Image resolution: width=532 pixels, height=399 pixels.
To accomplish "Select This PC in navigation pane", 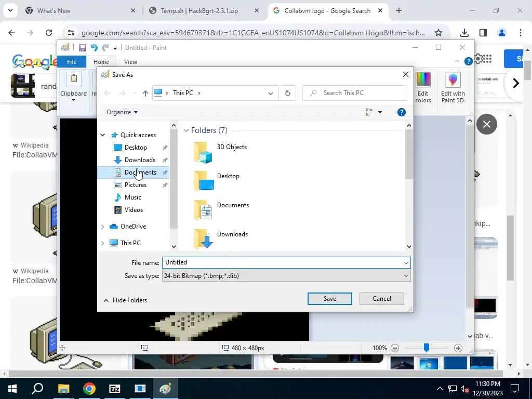I will point(130,243).
